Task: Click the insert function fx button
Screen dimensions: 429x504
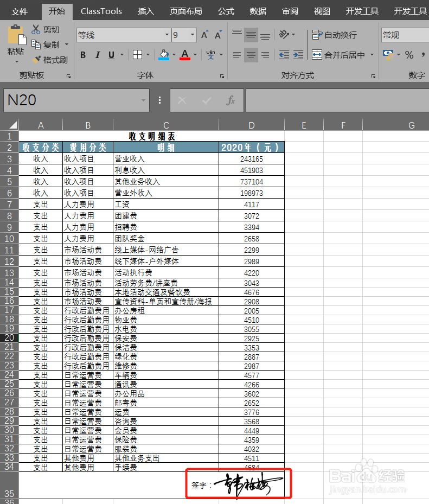Action: click(x=230, y=100)
